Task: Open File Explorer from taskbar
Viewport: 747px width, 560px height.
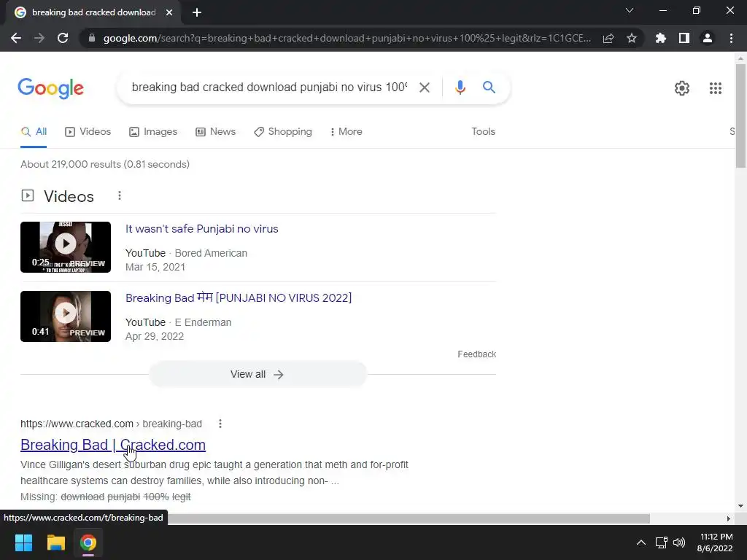Action: (x=55, y=542)
